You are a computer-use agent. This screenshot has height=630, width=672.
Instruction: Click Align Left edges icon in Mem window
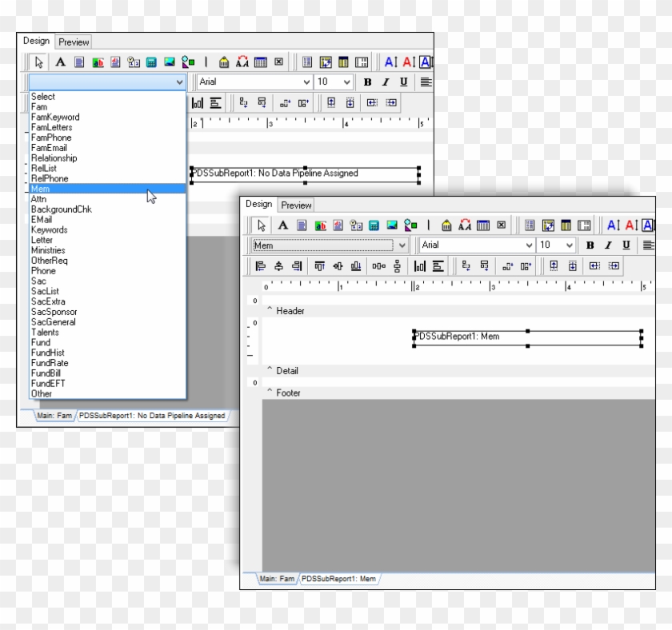(x=260, y=266)
